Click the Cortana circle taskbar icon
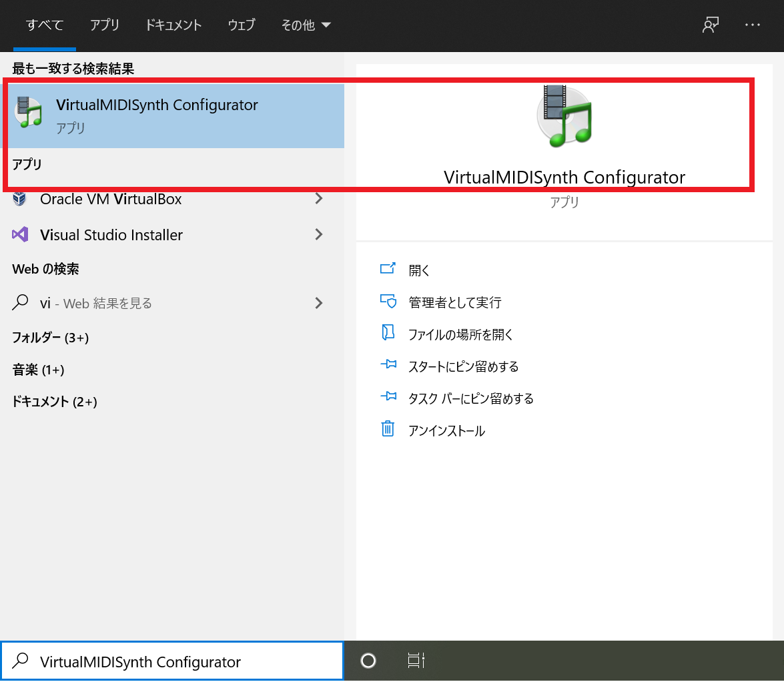This screenshot has height=682, width=784. pos(368,661)
